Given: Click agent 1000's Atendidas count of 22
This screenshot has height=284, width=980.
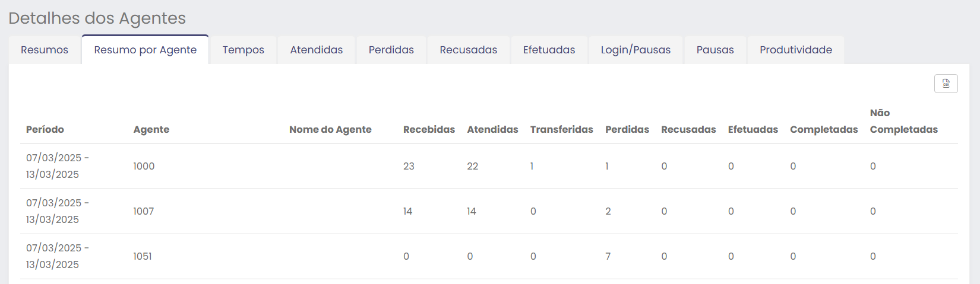Looking at the screenshot, I should click(x=472, y=166).
